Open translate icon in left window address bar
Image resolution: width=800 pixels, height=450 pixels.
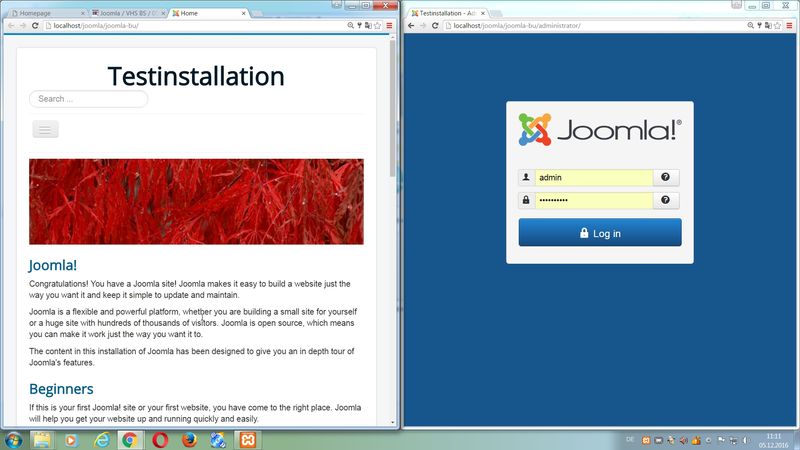point(368,26)
